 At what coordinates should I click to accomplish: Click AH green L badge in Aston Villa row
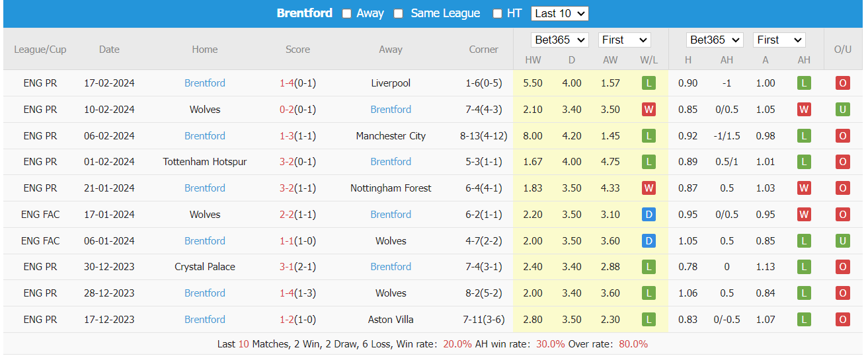(804, 320)
